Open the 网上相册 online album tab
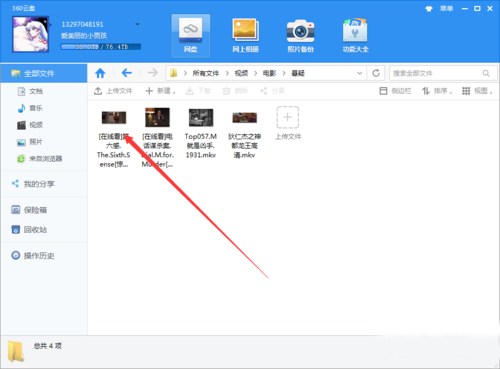Viewport: 500px width, 369px height. click(246, 36)
